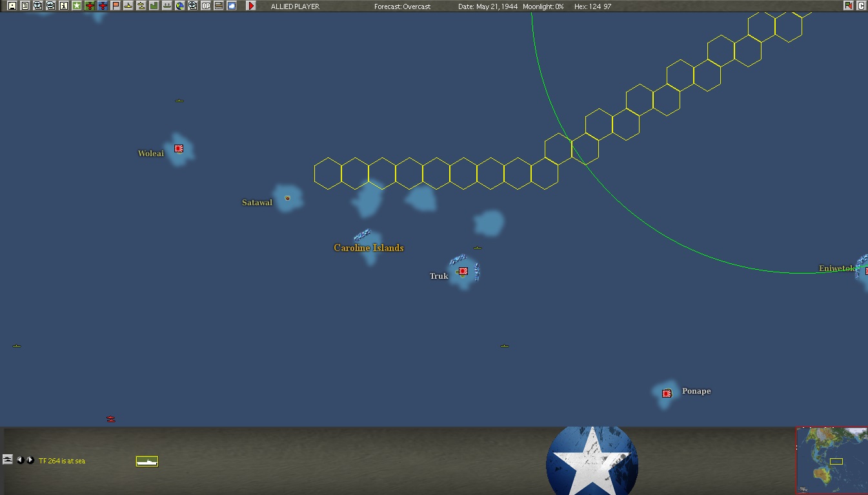Click the single yellow ship toolbar icon
Screen dimensions: 868x495
click(x=128, y=6)
